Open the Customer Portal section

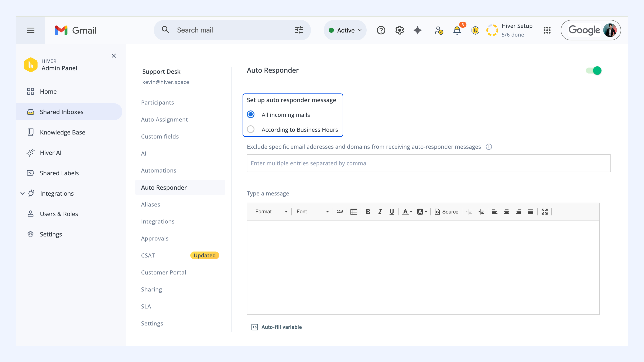(164, 273)
